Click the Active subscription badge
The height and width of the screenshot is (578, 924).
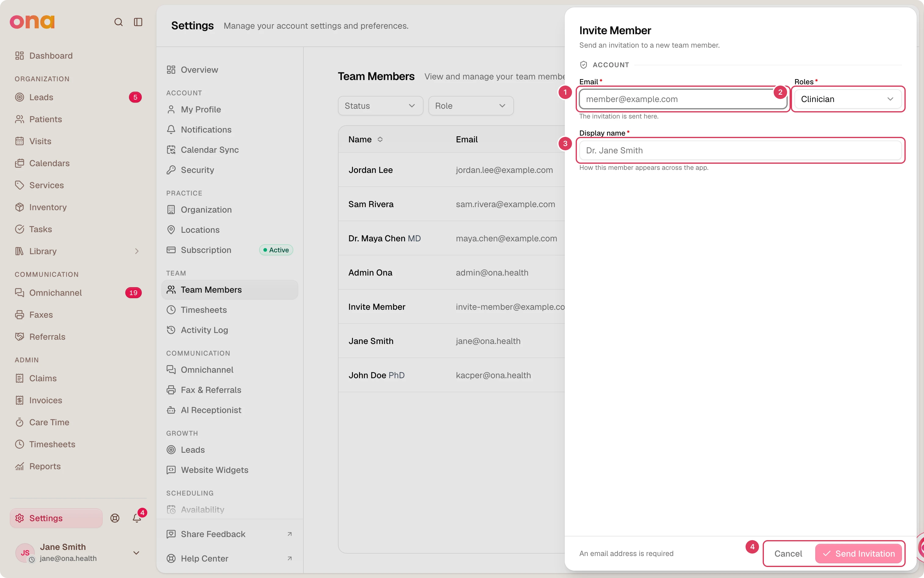[276, 250]
